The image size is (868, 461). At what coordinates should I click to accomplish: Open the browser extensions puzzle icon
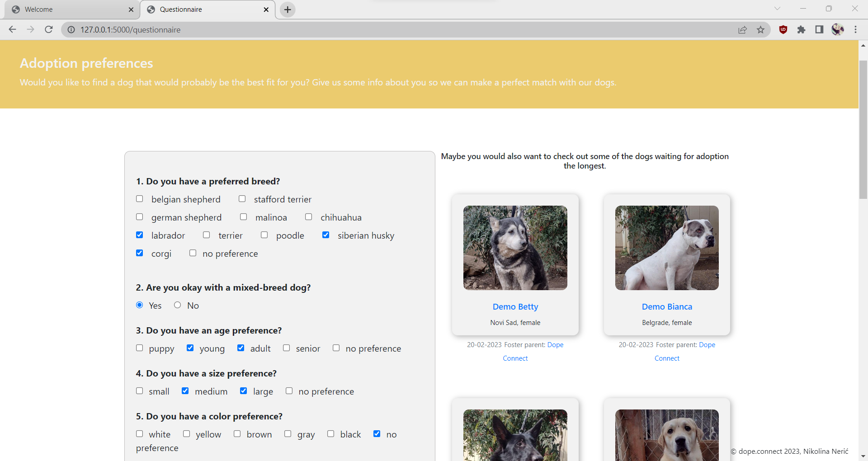(802, 29)
